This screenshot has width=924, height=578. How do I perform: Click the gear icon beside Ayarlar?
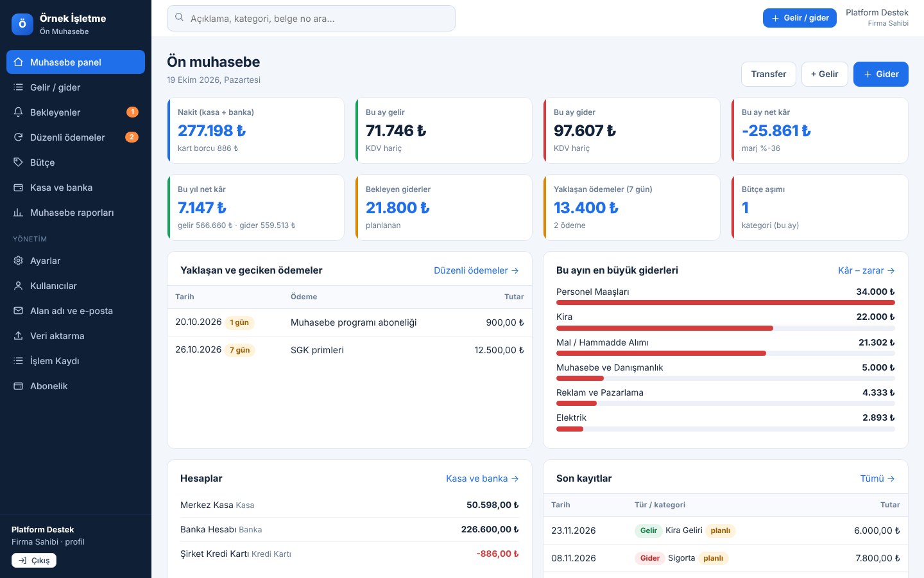19,261
